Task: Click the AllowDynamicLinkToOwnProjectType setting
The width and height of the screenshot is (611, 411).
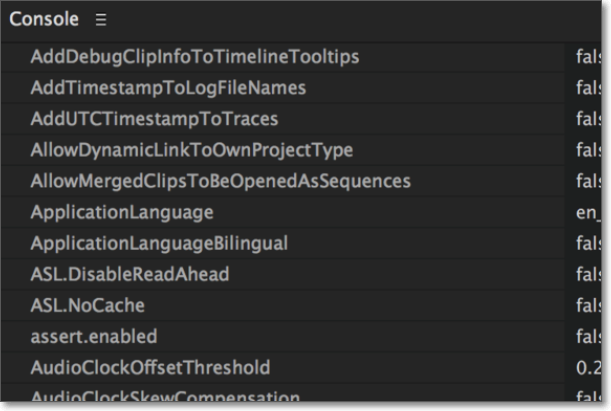Action: [x=192, y=150]
